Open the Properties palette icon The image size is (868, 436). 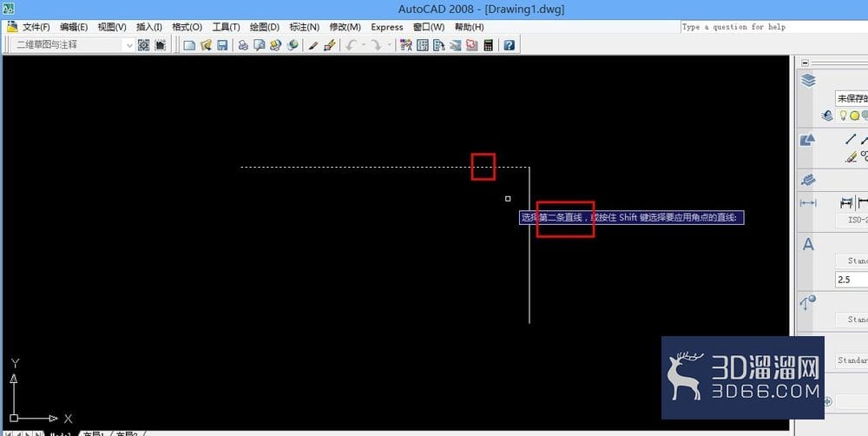coord(405,45)
